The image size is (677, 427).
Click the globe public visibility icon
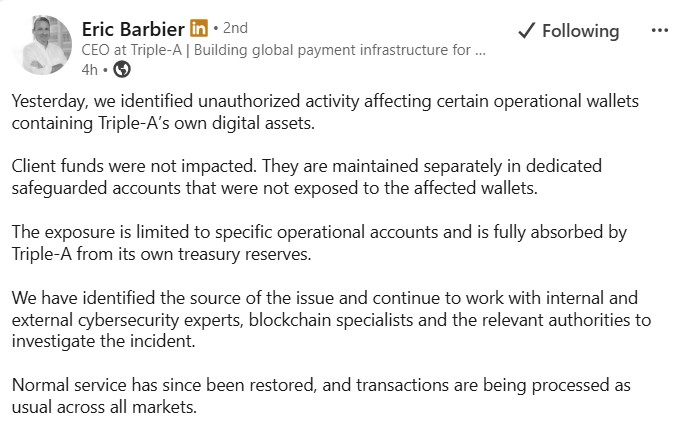tap(122, 69)
